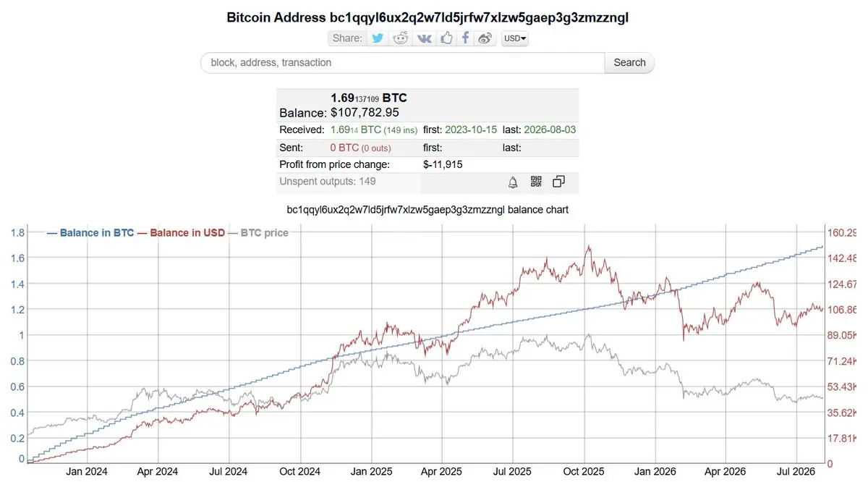Click last received date 2026-08-03
The image size is (868, 482).
[x=550, y=130]
